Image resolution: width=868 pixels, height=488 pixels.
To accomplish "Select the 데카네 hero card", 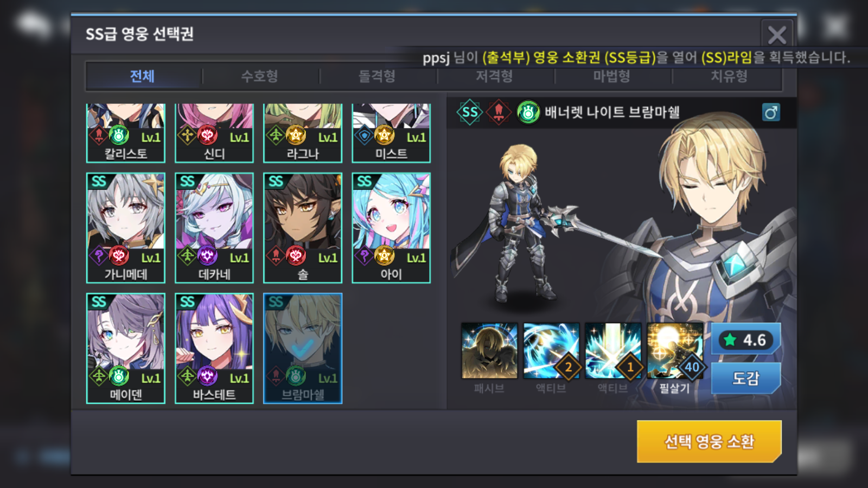I will pyautogui.click(x=214, y=228).
